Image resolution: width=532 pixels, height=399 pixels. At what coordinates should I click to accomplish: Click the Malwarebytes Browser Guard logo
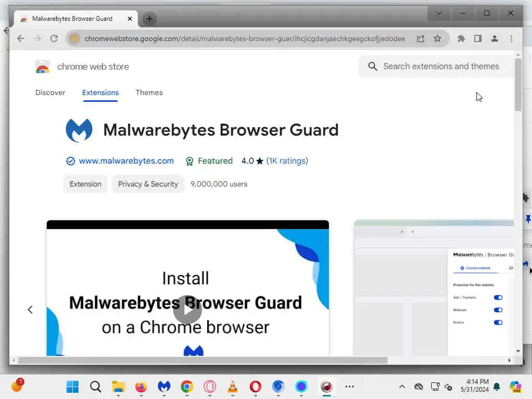coord(79,130)
